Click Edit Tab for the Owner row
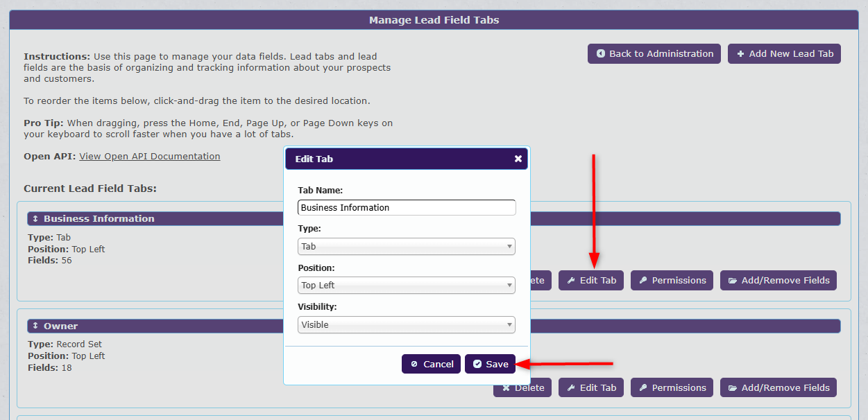Viewport: 868px width, 420px height. coord(591,387)
